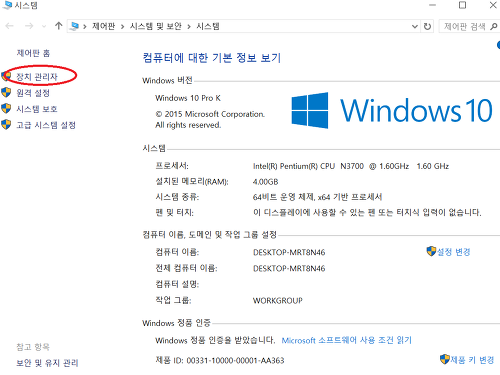500x375 pixels.
Task: Click the back navigation arrow
Action: point(9,26)
